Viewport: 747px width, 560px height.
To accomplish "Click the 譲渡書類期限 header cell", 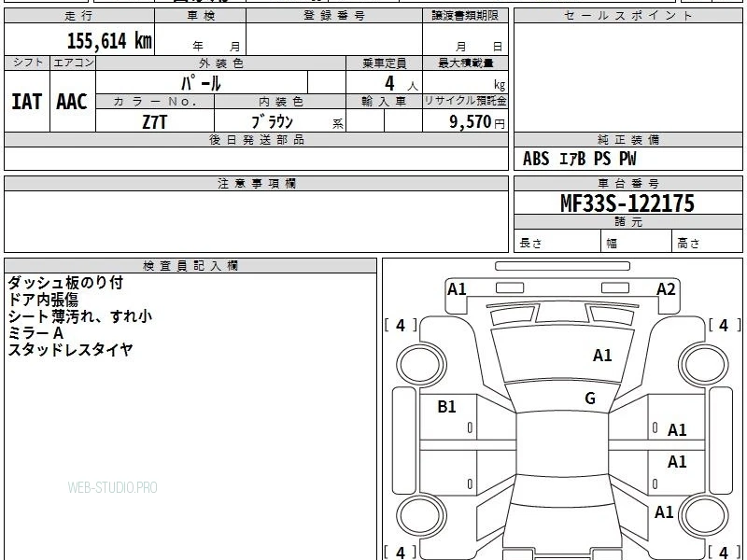I will tap(465, 16).
